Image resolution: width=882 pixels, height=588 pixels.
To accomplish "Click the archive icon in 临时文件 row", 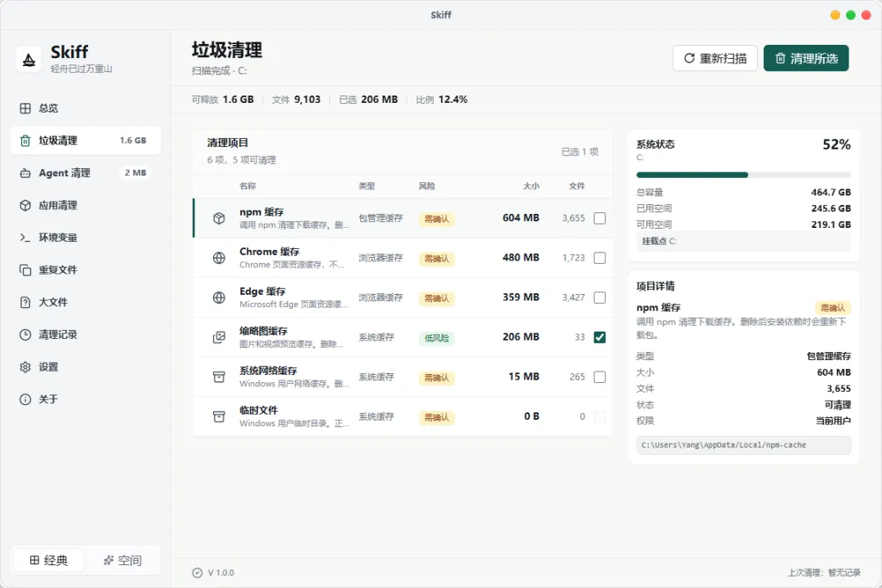I will pos(220,416).
